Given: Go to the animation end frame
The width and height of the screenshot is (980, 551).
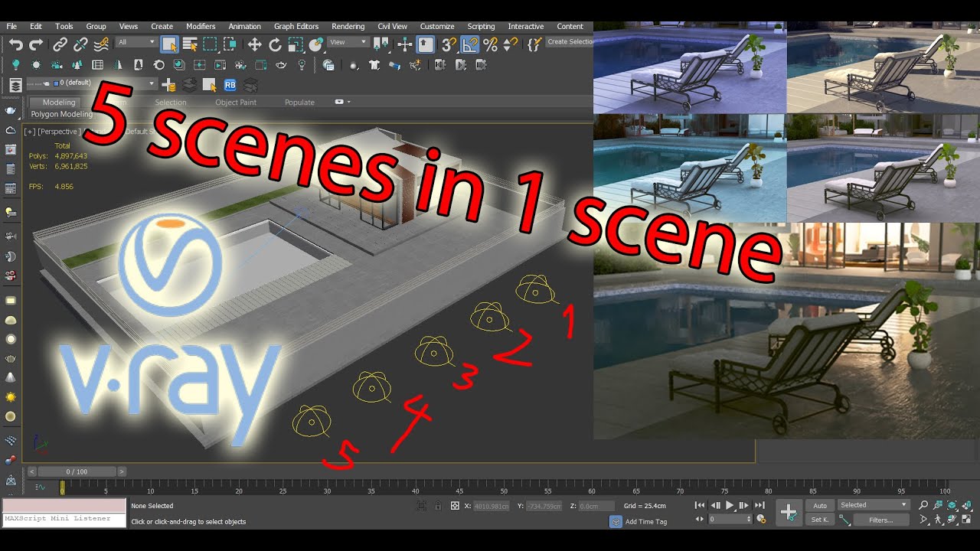Looking at the screenshot, I should point(759,505).
